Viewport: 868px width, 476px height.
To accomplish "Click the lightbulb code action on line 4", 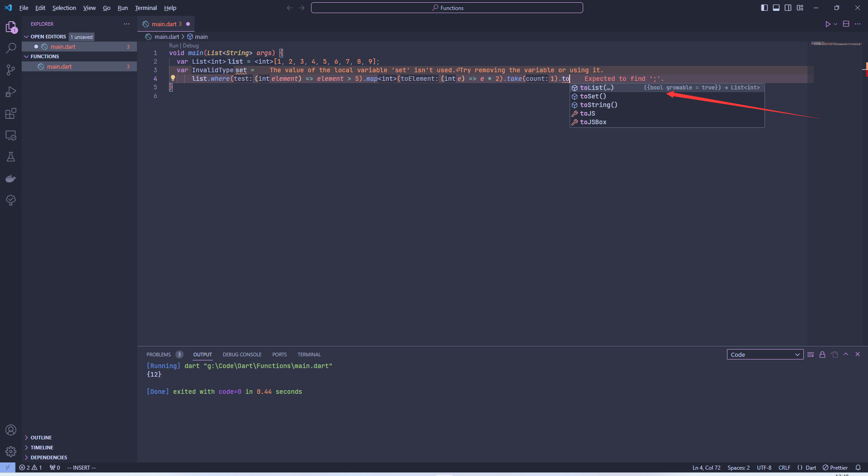I will tap(173, 78).
